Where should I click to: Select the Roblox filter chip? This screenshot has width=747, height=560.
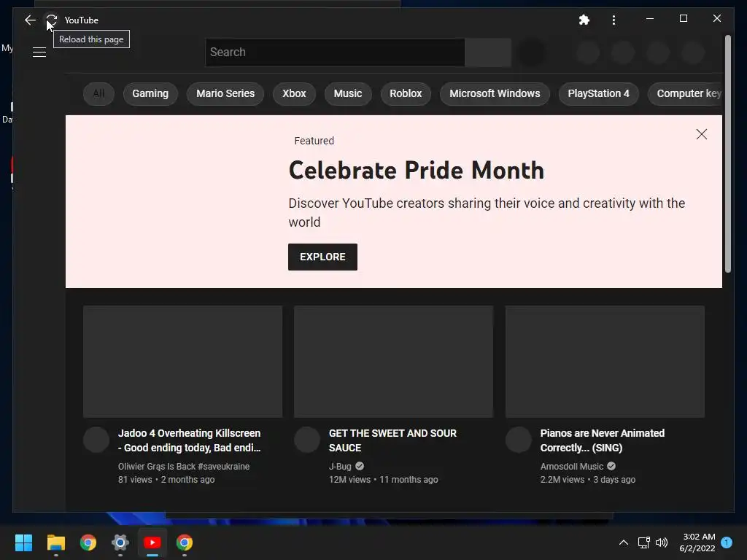click(406, 93)
